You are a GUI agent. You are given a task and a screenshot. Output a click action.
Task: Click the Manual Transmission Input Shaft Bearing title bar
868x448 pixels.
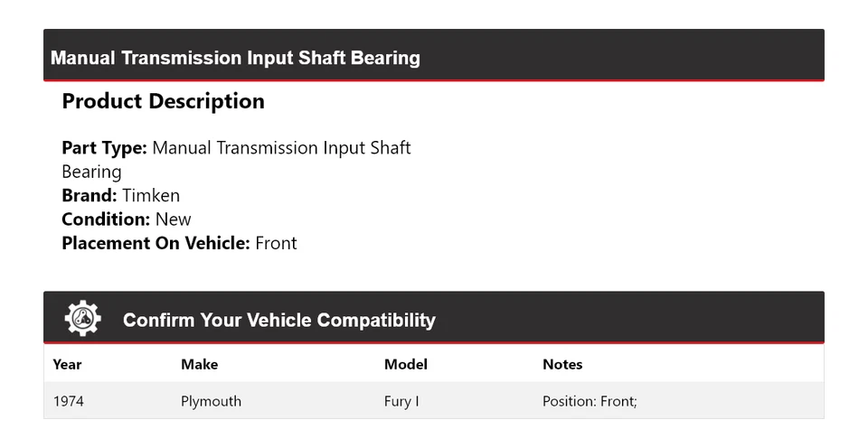(235, 58)
